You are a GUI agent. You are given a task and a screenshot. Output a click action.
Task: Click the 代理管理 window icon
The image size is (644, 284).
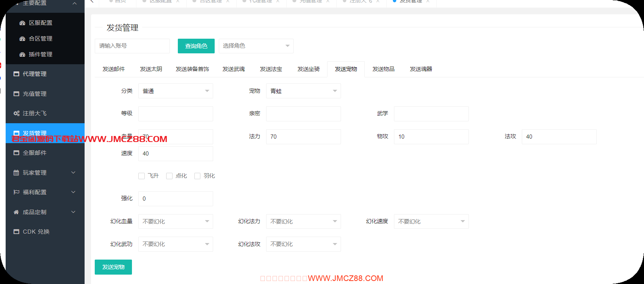click(x=16, y=74)
